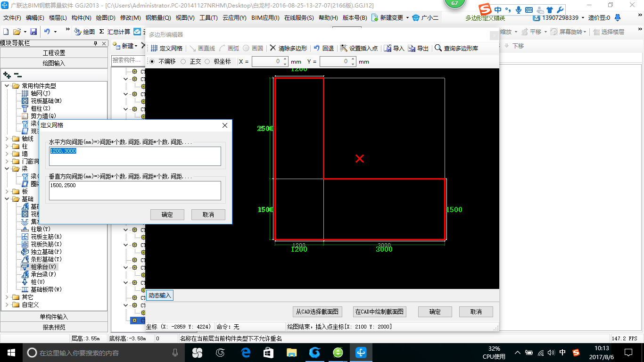
Task: Click the undo arrow icon in main toolbar
Action: point(47,32)
